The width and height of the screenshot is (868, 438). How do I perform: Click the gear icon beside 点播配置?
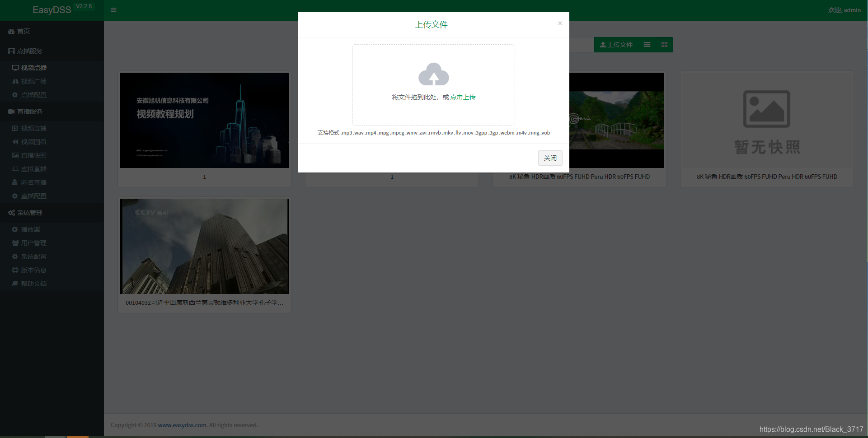(x=15, y=95)
